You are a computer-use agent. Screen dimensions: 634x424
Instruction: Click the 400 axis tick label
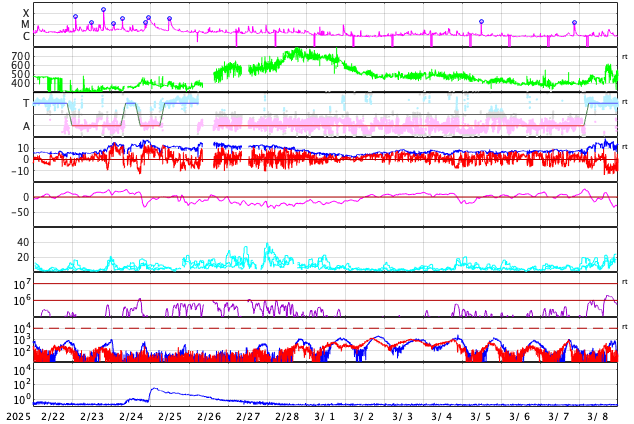pyautogui.click(x=21, y=83)
